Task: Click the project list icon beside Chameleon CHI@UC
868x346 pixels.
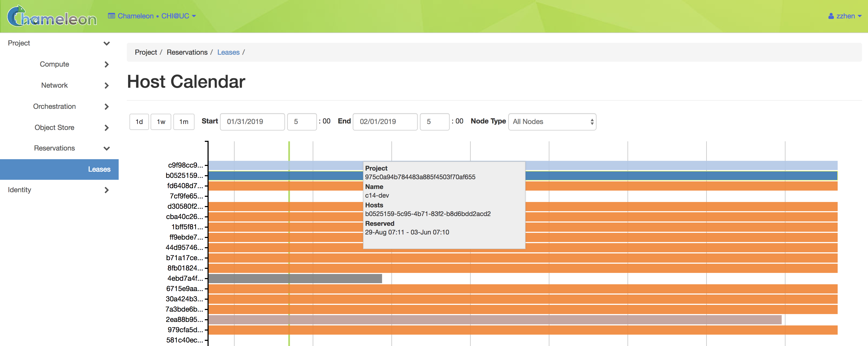Action: pyautogui.click(x=112, y=16)
